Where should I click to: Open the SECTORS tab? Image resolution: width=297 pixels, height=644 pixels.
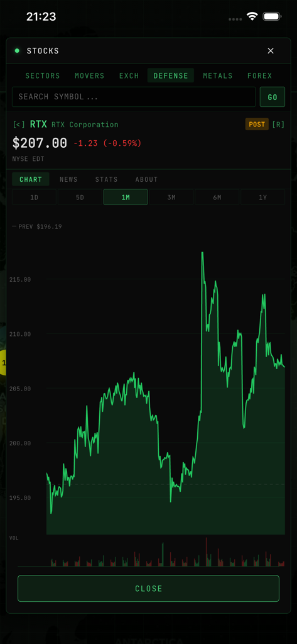pyautogui.click(x=43, y=75)
